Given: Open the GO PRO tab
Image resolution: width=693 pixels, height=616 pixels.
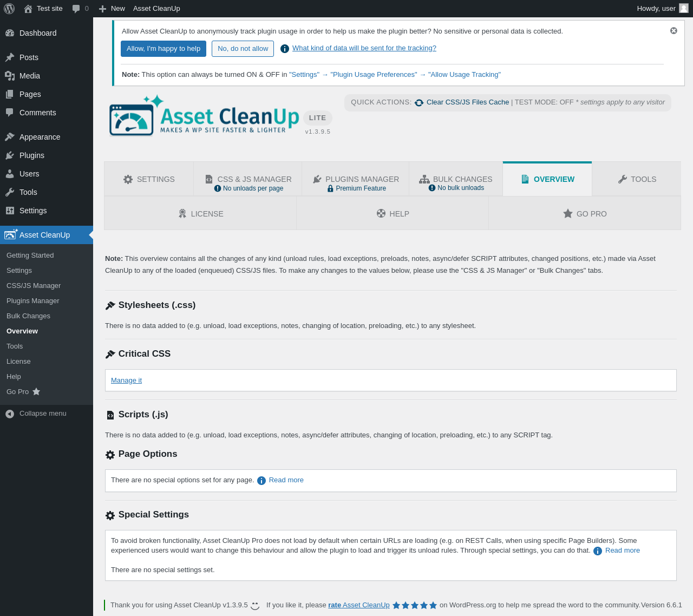Looking at the screenshot, I should pyautogui.click(x=585, y=214).
